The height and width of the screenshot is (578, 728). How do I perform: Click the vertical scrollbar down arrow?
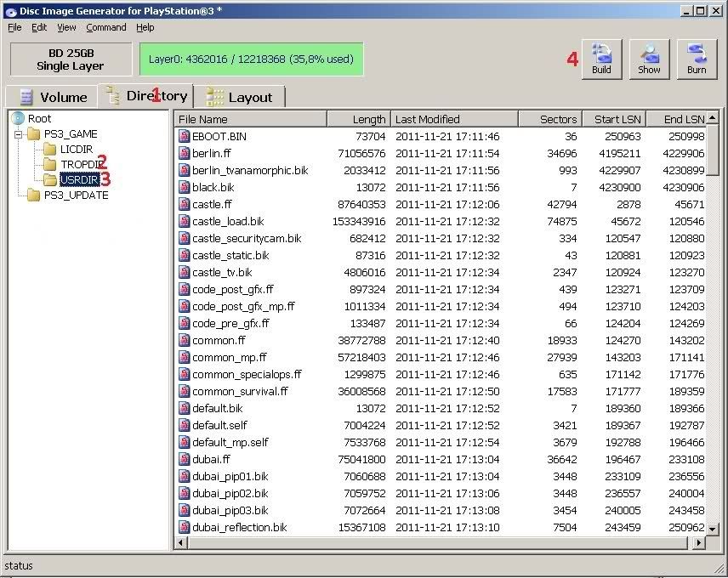pyautogui.click(x=712, y=529)
